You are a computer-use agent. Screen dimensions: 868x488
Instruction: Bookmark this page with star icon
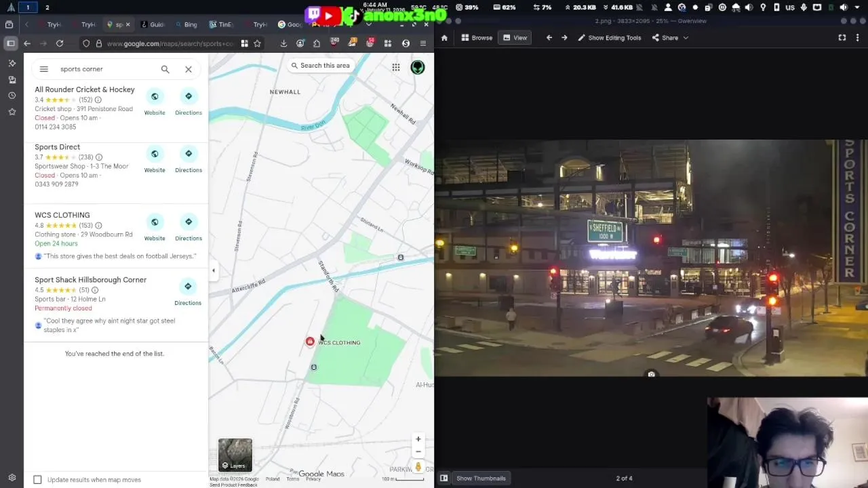[x=257, y=43]
